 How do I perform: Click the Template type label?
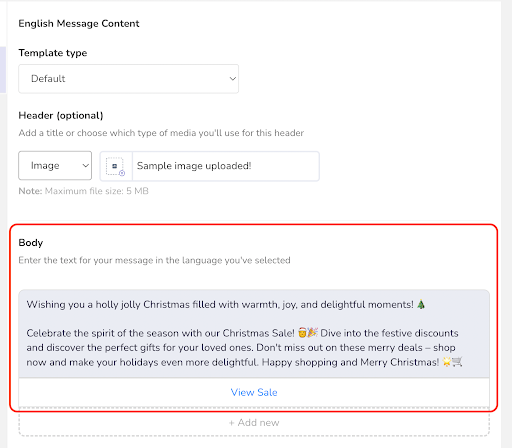coord(53,53)
